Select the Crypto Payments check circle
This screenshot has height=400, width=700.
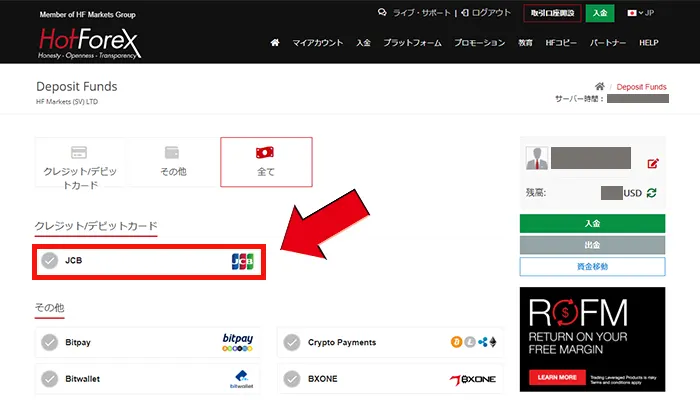click(x=292, y=342)
